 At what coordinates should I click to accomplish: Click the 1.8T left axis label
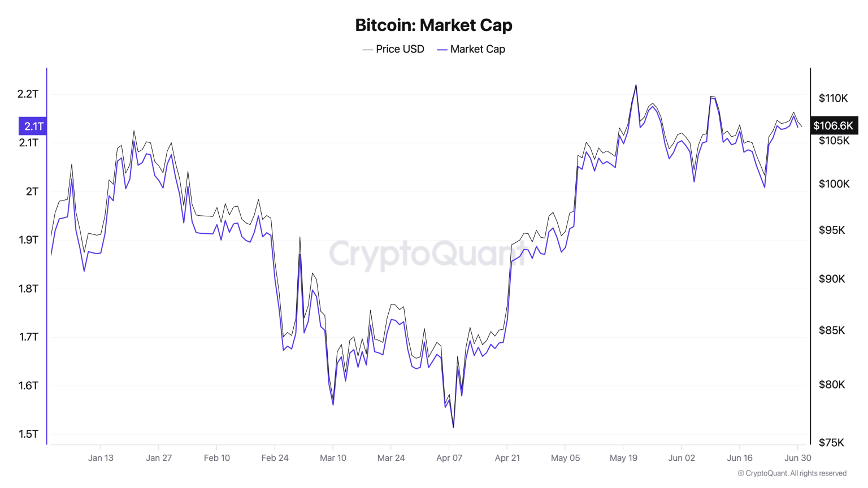coord(28,288)
